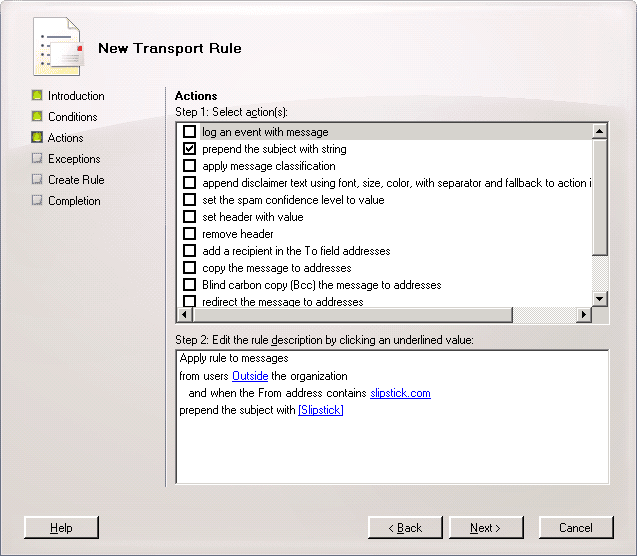Click 'Apply rule to messages' description line
This screenshot has height=556, width=637.
coord(234,358)
